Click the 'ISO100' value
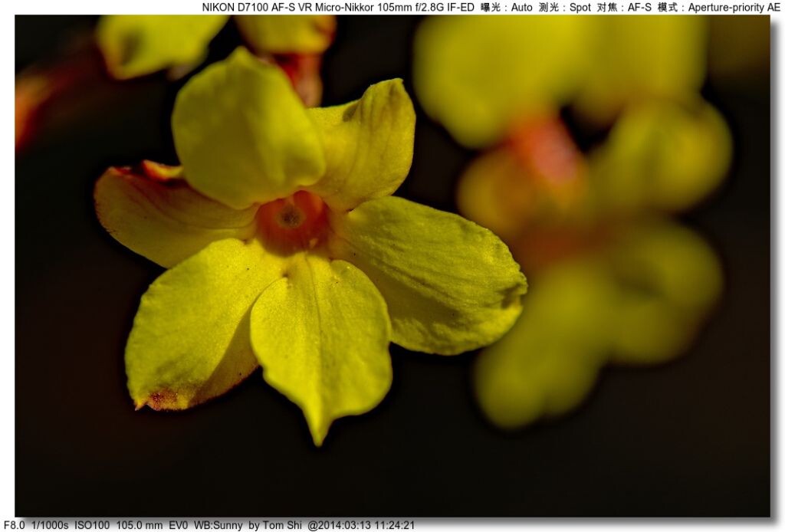The width and height of the screenshot is (785, 532). (92, 525)
